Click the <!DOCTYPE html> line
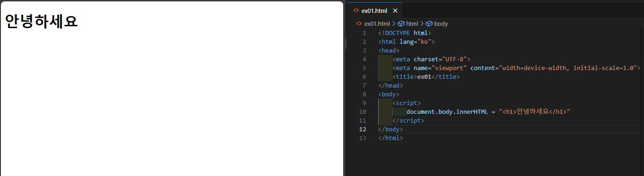Viewport: 644px width, 176px height. [x=404, y=33]
